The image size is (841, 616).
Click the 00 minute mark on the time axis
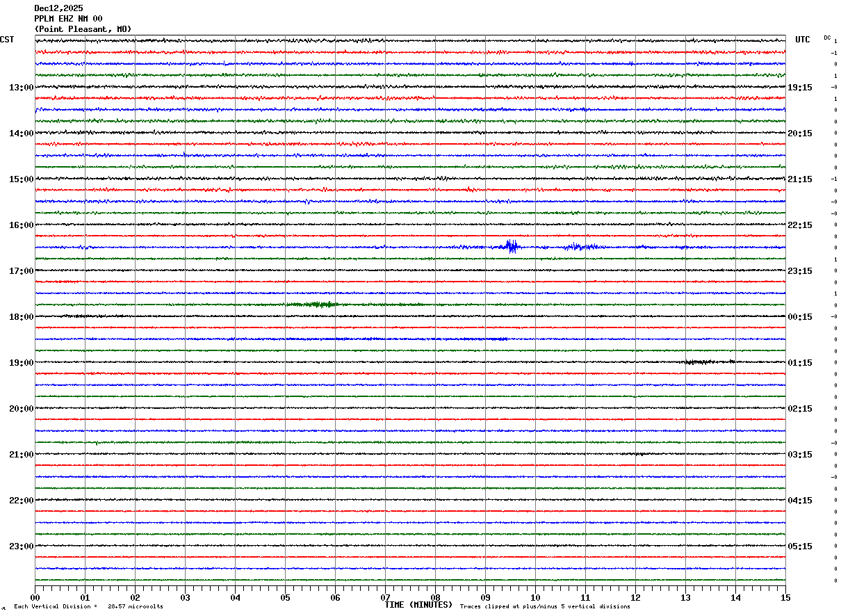pos(35,598)
